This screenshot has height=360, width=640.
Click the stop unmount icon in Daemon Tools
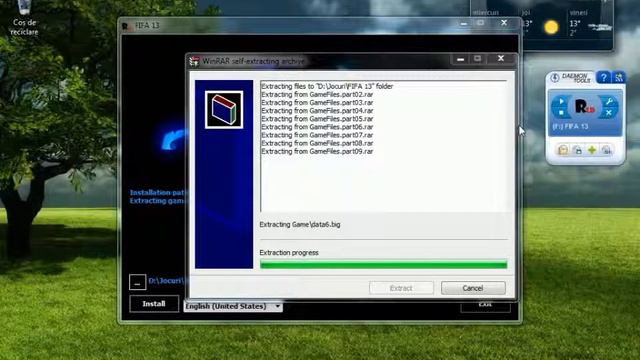tap(561, 112)
